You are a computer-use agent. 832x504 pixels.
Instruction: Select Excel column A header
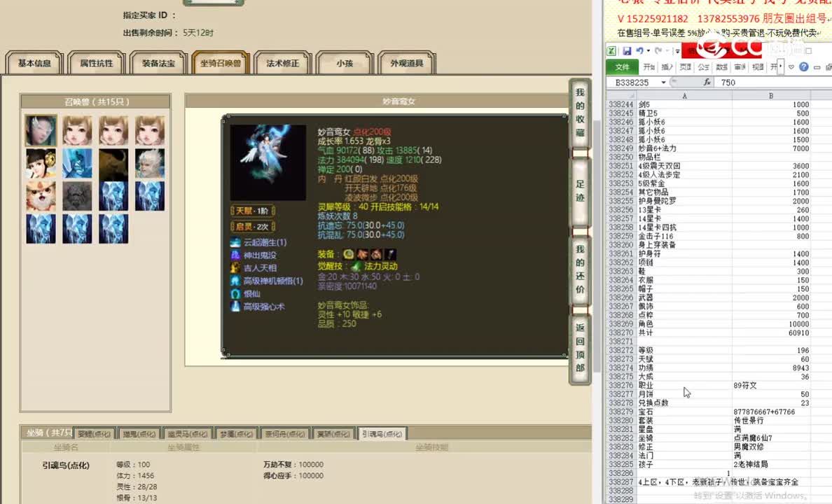(684, 95)
